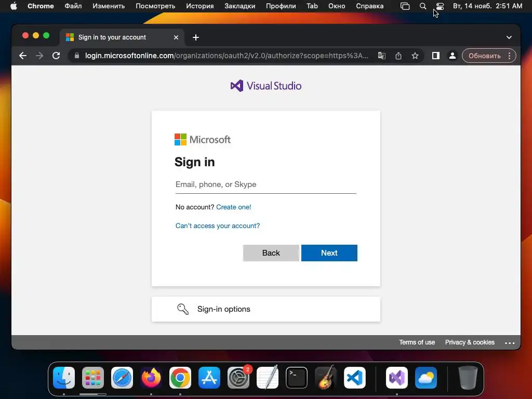Open the Chrome profile avatar
Viewport: 532px width, 399px height.
pyautogui.click(x=453, y=56)
